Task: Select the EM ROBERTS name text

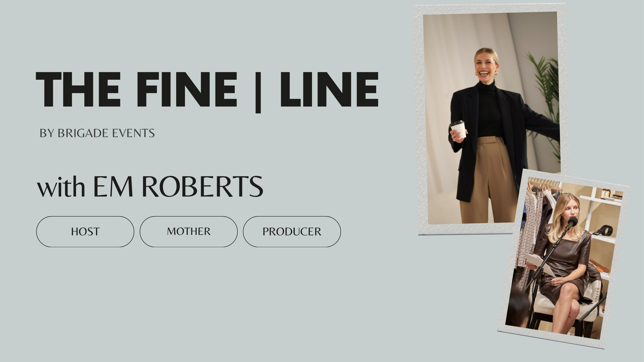Action: coord(178,187)
